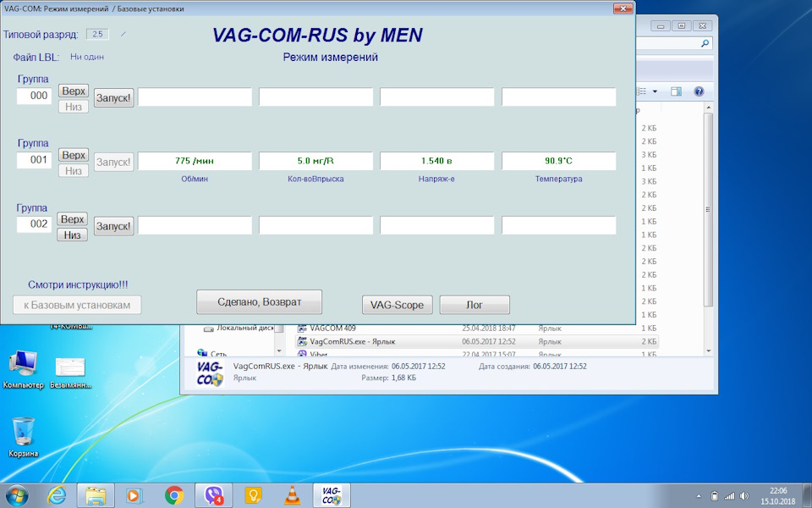812x508 pixels.
Task: Maximize the Explorer window
Action: 682,25
